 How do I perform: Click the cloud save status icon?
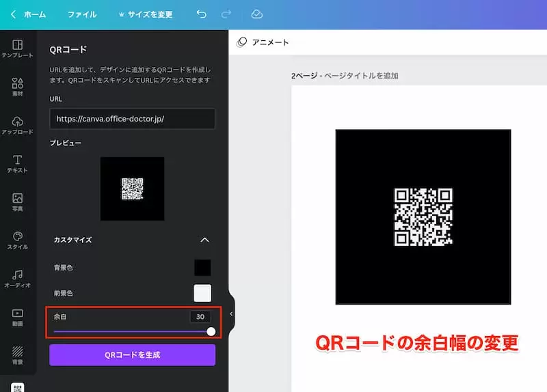pos(257,14)
